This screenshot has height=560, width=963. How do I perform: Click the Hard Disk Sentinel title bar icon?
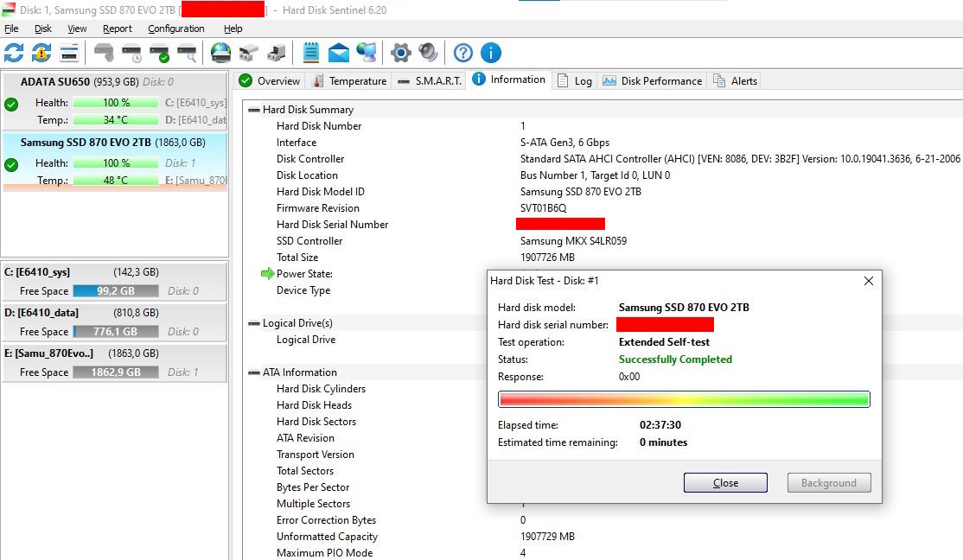click(x=9, y=10)
